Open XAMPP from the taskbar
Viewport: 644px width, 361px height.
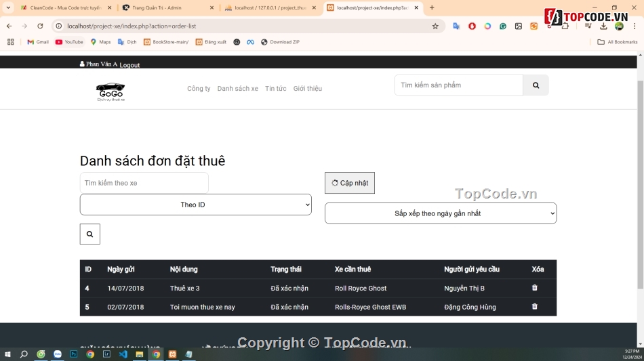(172, 354)
